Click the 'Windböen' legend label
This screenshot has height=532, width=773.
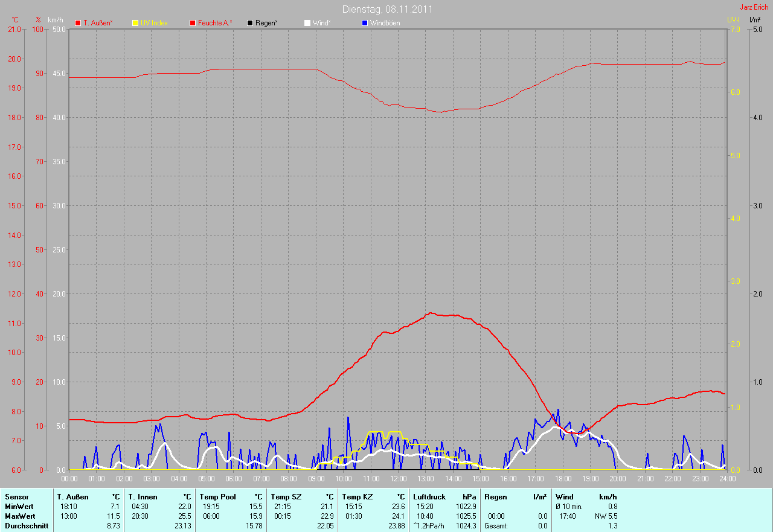click(385, 23)
